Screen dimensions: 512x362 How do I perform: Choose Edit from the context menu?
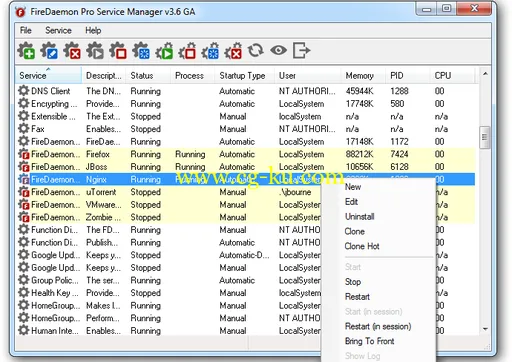click(351, 202)
